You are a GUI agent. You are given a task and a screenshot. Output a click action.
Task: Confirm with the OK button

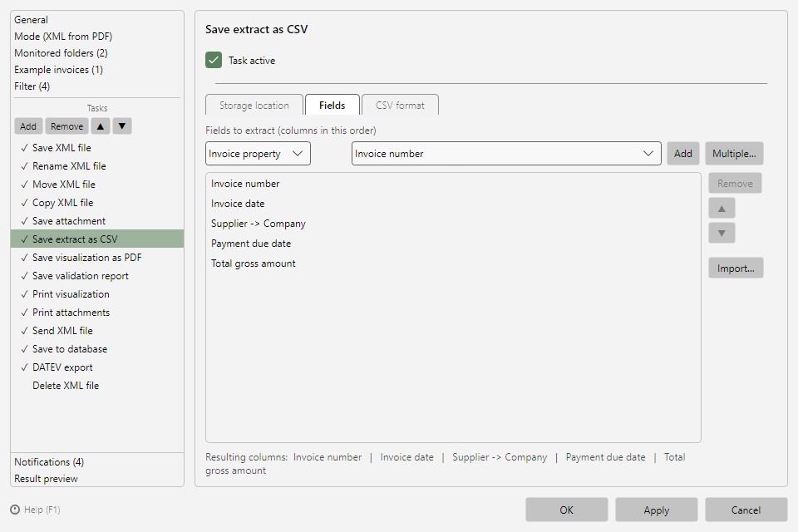click(567, 510)
